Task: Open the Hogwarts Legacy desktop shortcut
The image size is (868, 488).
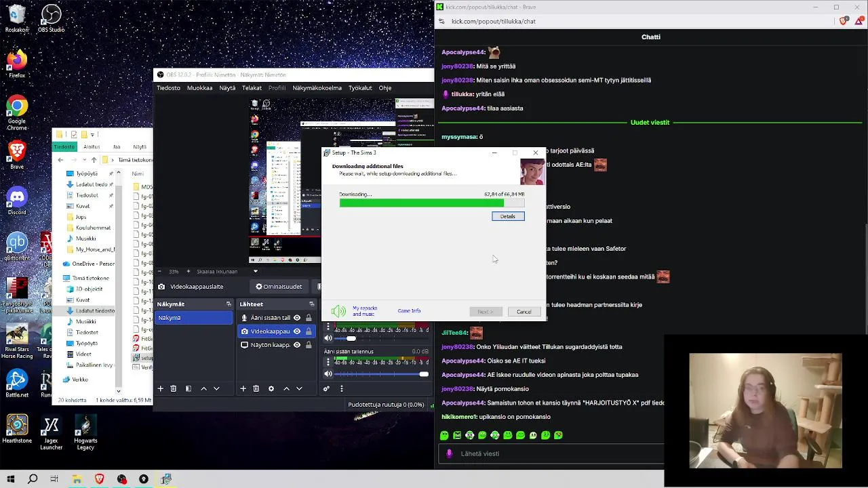Action: (86, 432)
